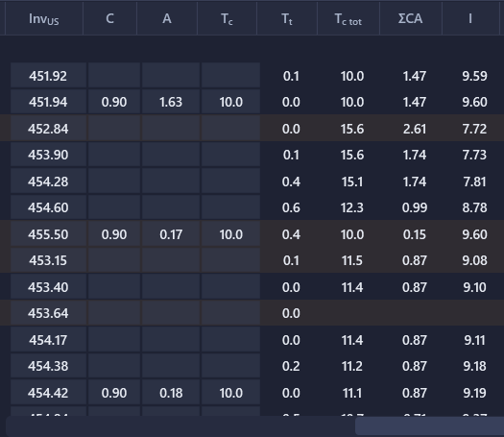504x437 pixels.
Task: Click I value 9.59
Action: (x=474, y=76)
